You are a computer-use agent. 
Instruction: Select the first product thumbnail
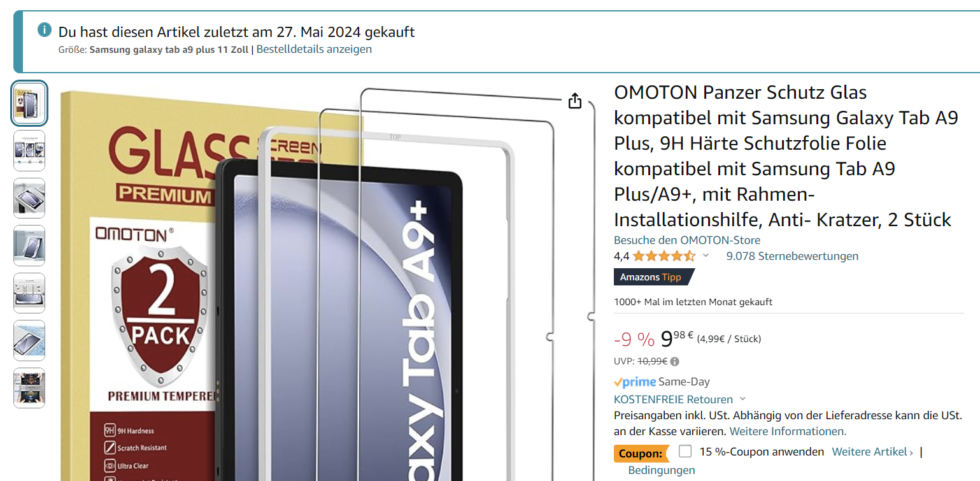pyautogui.click(x=29, y=103)
